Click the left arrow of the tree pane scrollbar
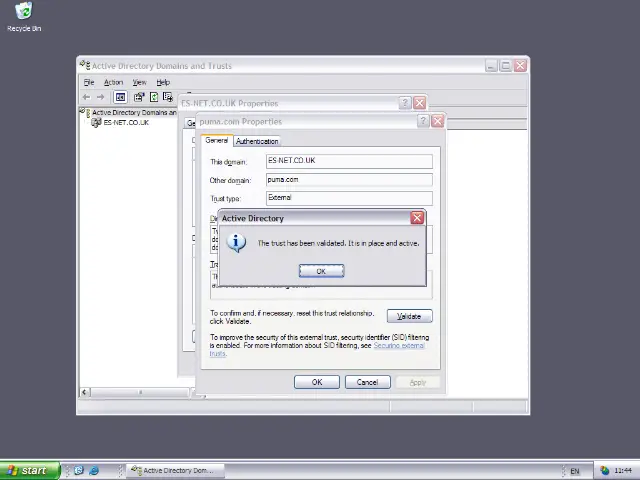This screenshot has height=480, width=640. click(x=84, y=392)
